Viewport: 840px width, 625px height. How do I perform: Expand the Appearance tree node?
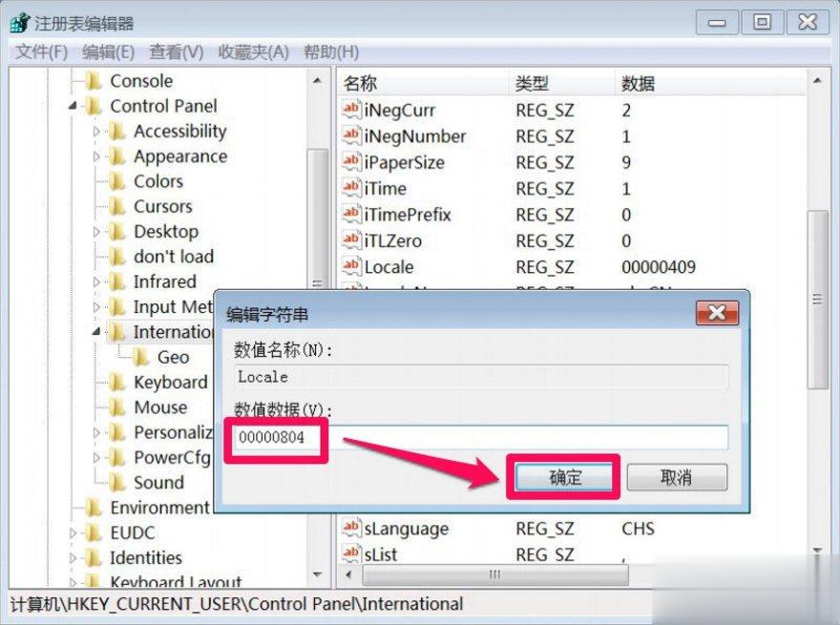(x=96, y=156)
